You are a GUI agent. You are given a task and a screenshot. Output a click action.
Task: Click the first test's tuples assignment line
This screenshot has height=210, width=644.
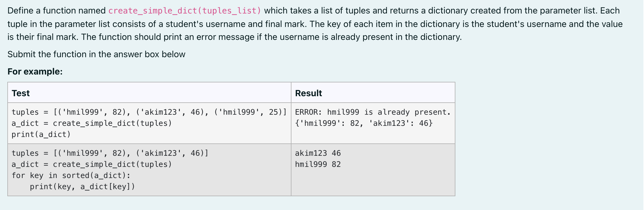pos(149,112)
